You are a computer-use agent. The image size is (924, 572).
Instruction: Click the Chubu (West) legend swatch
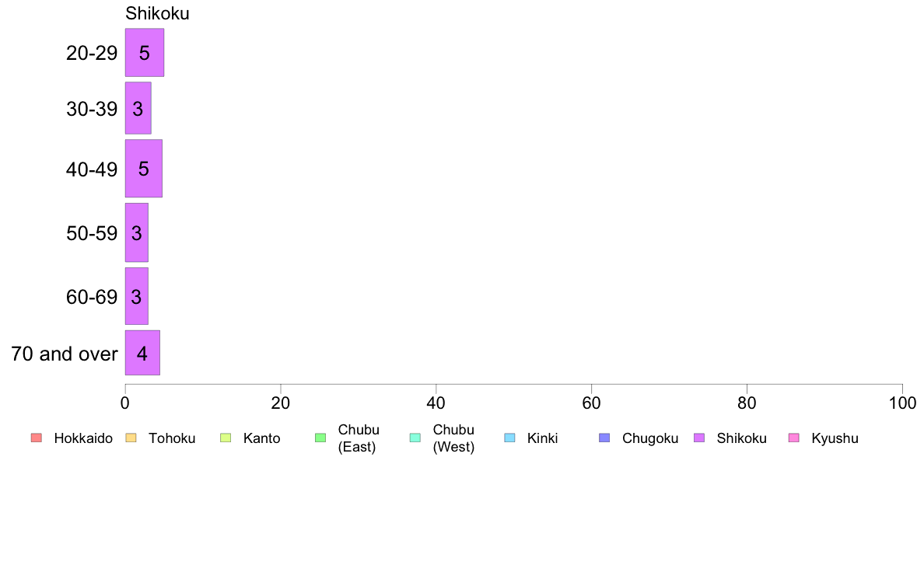[x=415, y=438]
